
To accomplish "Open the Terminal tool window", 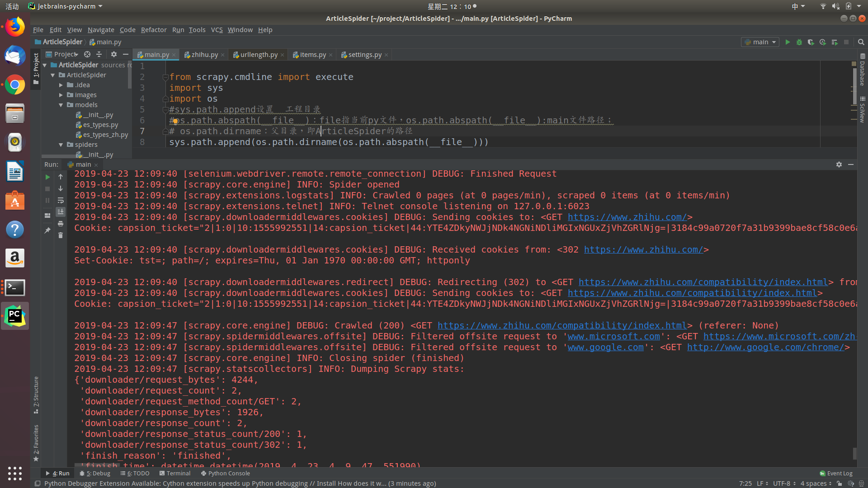I will click(175, 473).
